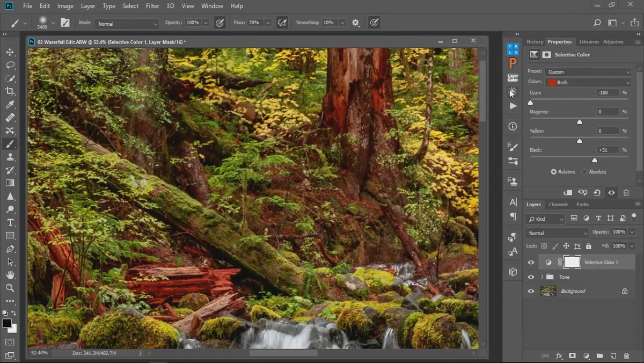Select the Eyedropper tool
The width and height of the screenshot is (644, 363).
(10, 105)
